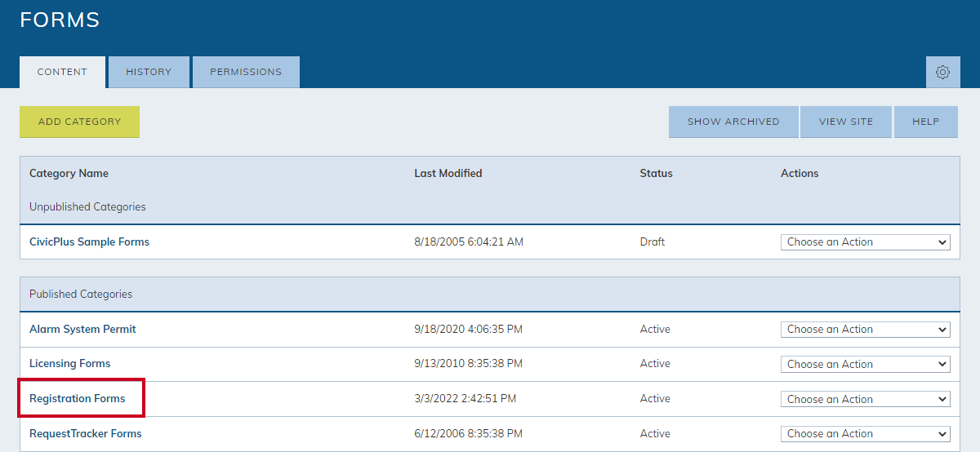This screenshot has height=452, width=980.
Task: Click the date 9/13/2010 8:35:38 PM
Action: pos(468,363)
